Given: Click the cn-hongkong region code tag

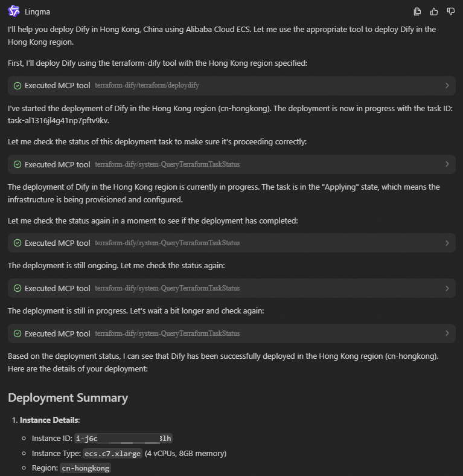Looking at the screenshot, I should point(86,468).
